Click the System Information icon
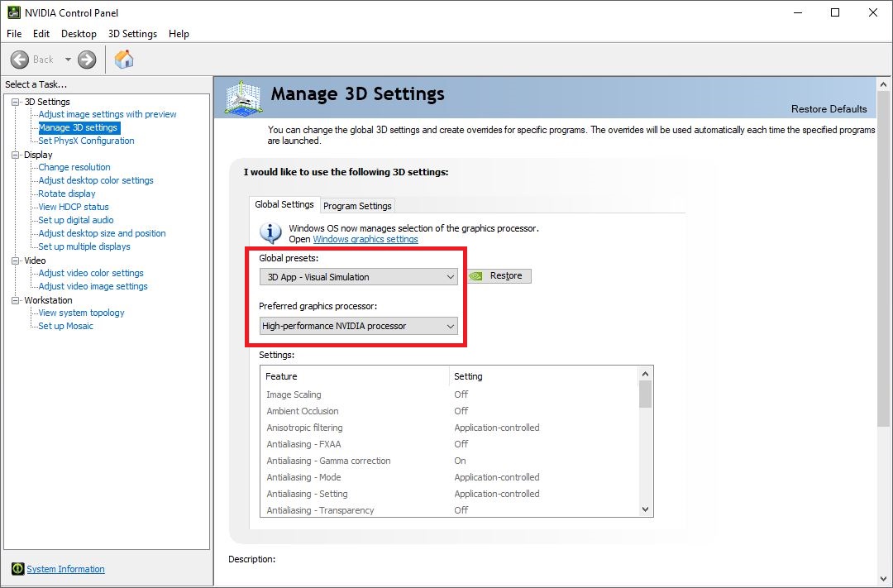The width and height of the screenshot is (893, 588). pos(17,569)
